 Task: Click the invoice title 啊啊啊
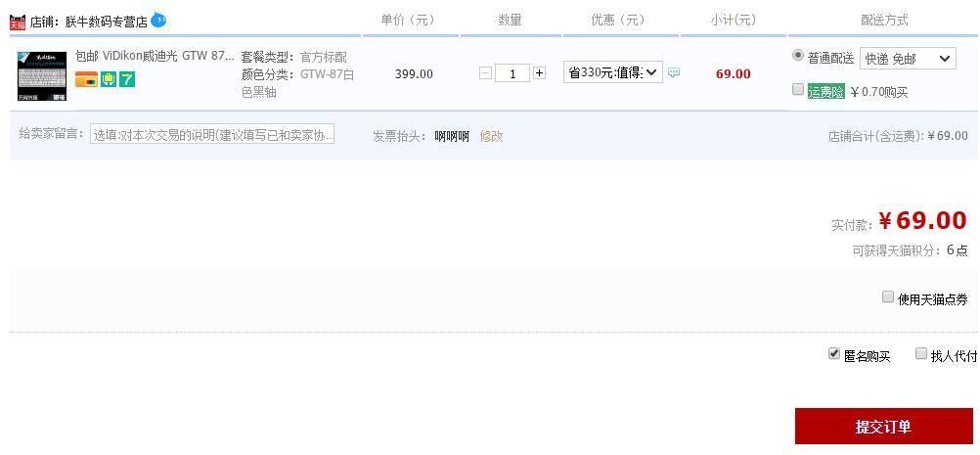pos(452,136)
